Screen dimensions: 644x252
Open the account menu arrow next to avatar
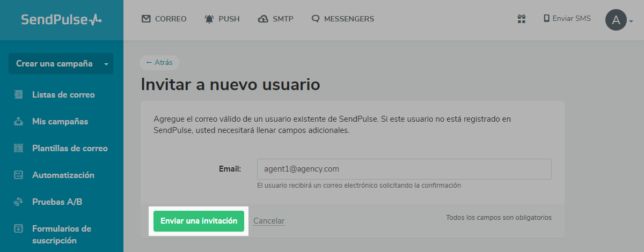pyautogui.click(x=631, y=21)
